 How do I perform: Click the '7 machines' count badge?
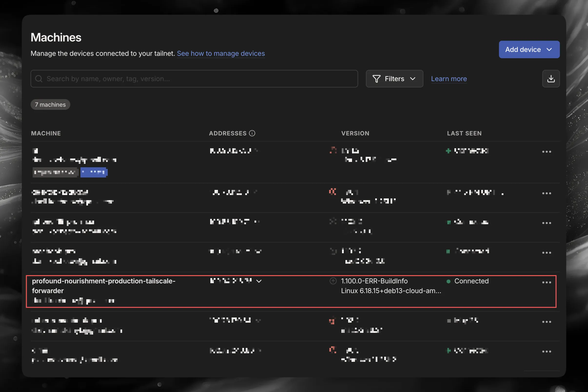coord(50,104)
